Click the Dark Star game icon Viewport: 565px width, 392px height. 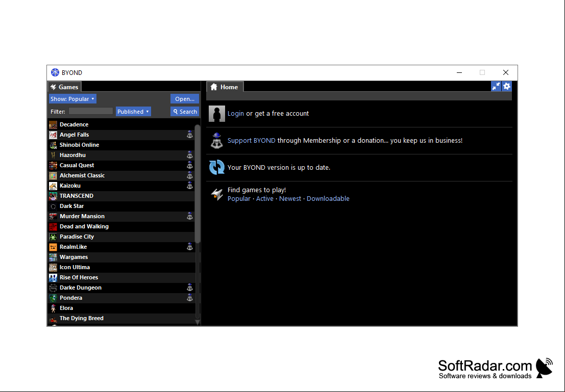[53, 206]
